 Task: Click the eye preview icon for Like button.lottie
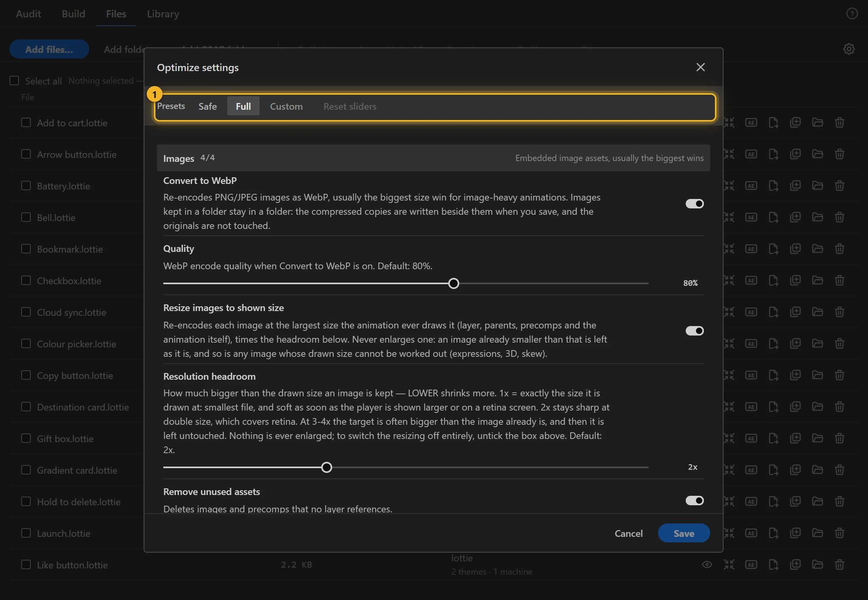point(707,564)
